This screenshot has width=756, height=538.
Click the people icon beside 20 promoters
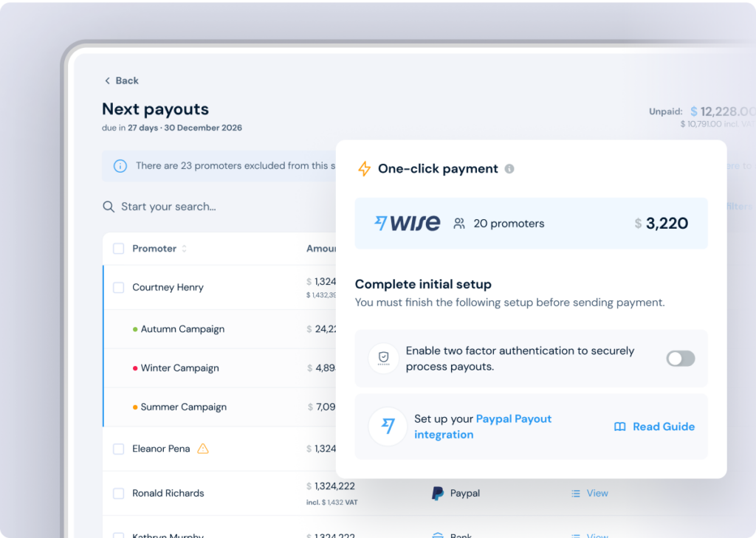459,223
